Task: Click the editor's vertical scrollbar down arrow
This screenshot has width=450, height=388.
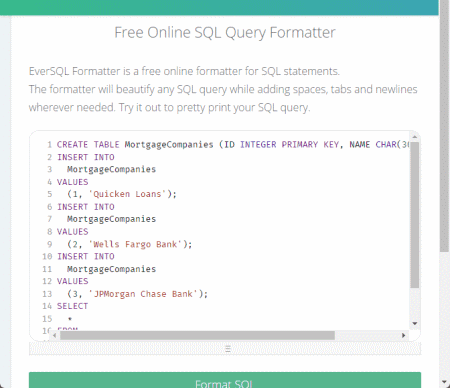Action: [415, 324]
